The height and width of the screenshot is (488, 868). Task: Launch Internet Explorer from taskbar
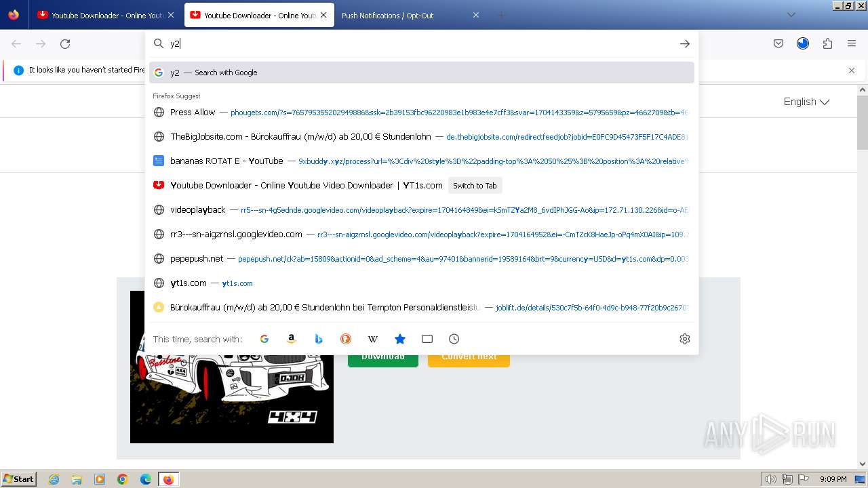click(54, 479)
